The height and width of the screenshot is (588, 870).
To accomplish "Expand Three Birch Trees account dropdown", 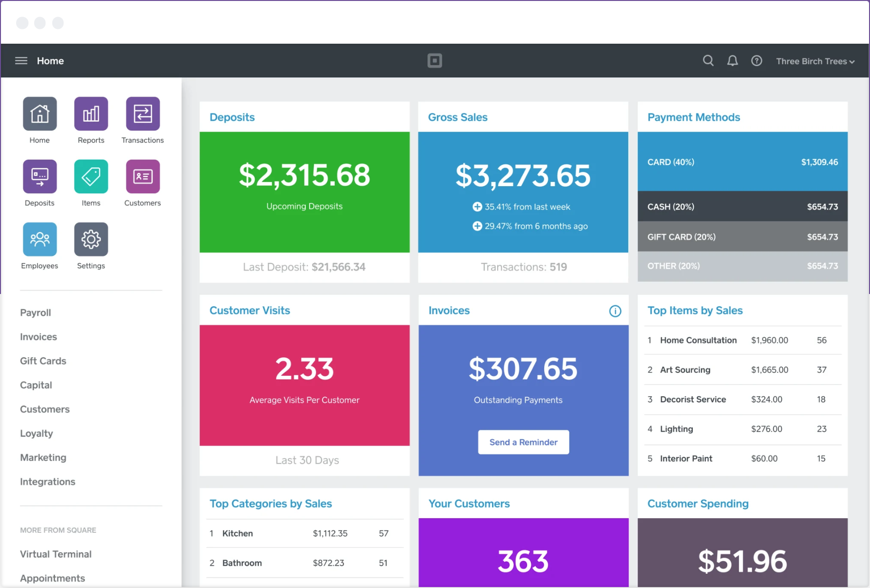I will pos(815,61).
